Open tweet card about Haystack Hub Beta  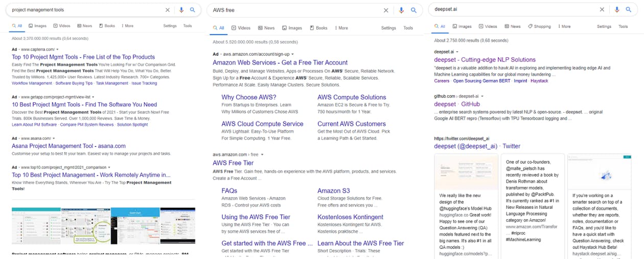[599, 206]
